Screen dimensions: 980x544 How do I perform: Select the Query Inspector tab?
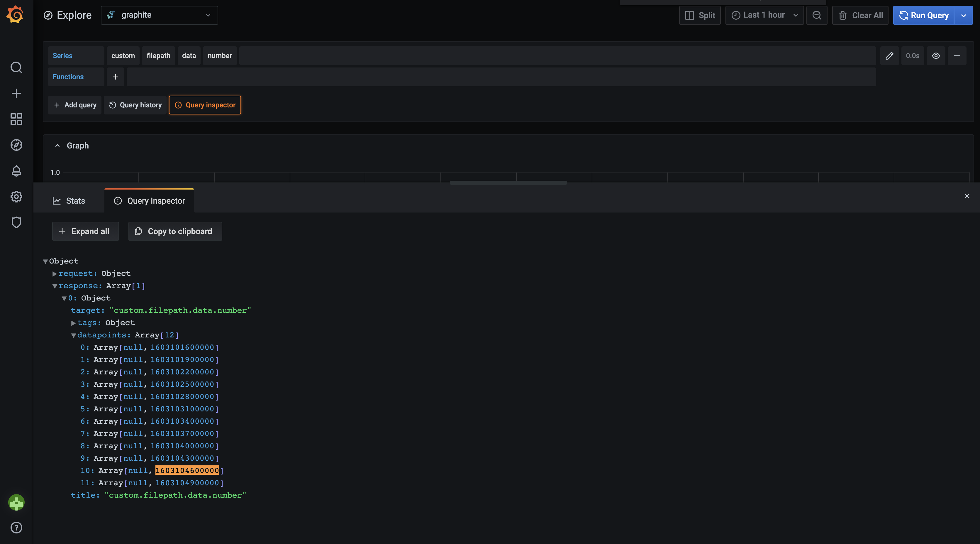[x=149, y=201]
